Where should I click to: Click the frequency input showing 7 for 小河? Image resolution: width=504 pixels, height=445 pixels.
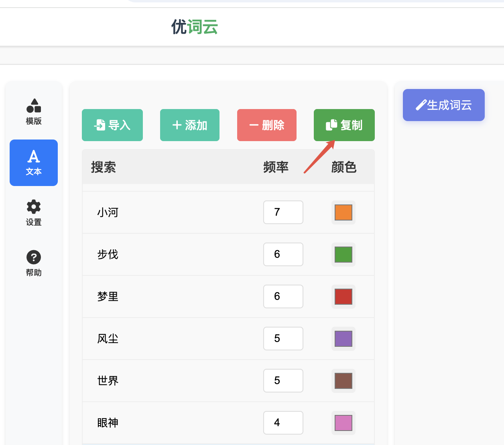283,212
